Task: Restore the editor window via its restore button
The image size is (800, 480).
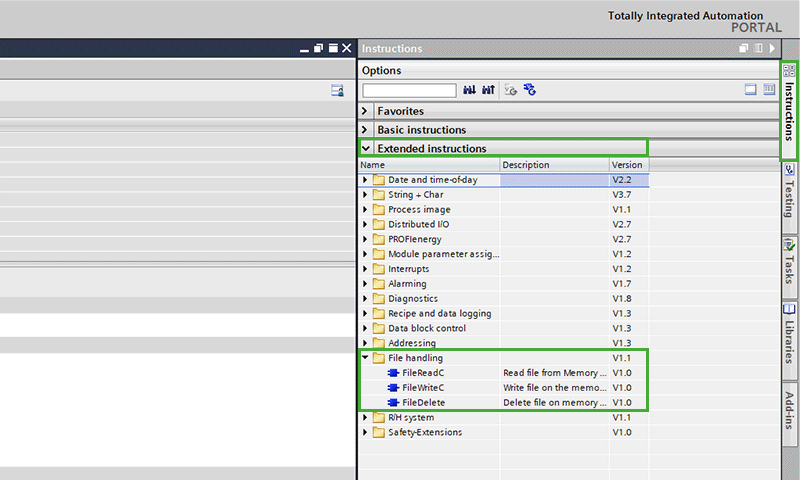Action: (318, 48)
